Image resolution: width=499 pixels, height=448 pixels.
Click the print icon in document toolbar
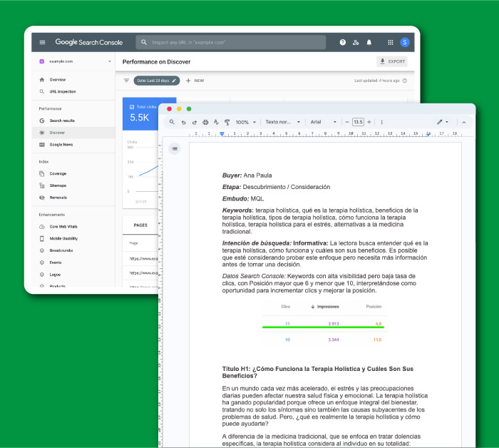click(205, 122)
